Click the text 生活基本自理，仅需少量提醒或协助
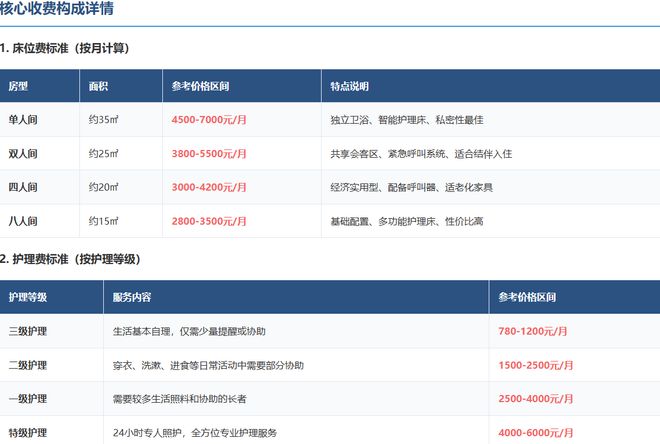The image size is (660, 444). coord(189,331)
